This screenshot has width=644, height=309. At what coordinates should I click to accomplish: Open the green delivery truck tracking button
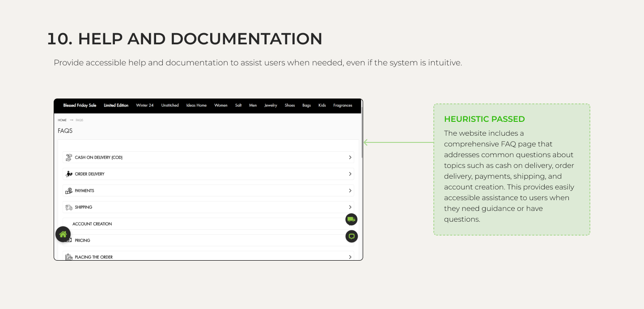(352, 219)
